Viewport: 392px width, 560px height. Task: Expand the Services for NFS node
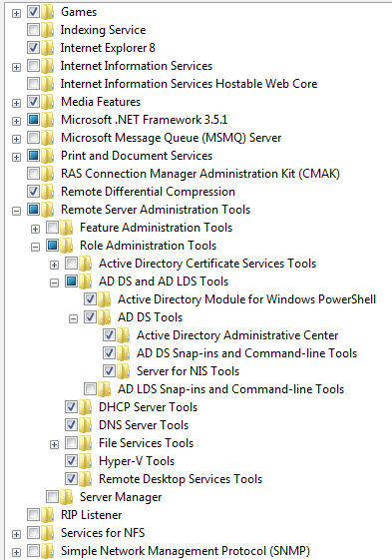point(16,534)
